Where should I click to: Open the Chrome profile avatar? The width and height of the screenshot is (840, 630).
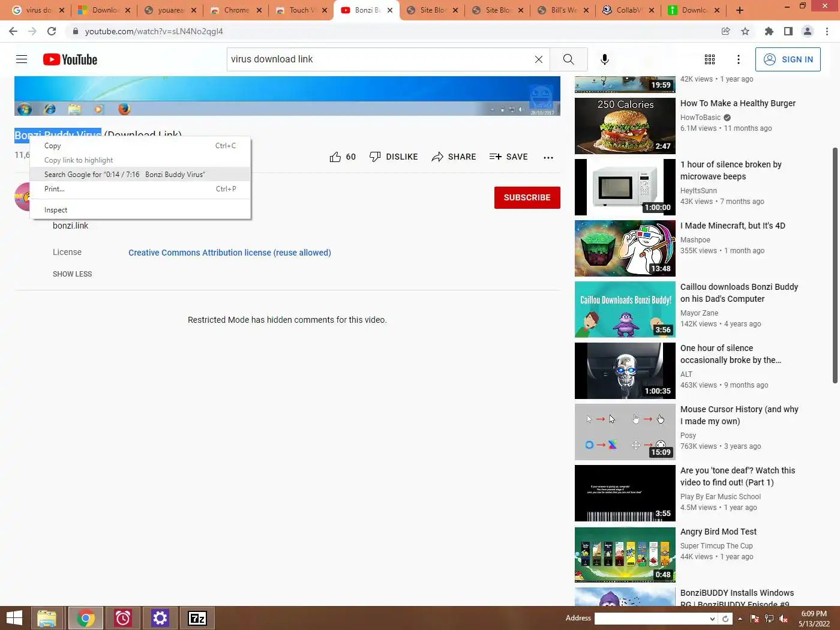click(x=808, y=31)
